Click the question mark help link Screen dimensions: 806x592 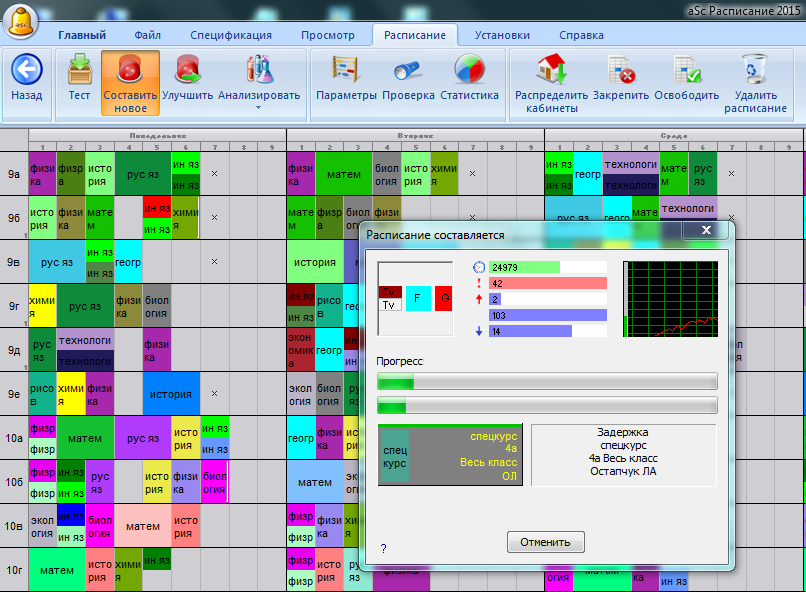tap(383, 548)
